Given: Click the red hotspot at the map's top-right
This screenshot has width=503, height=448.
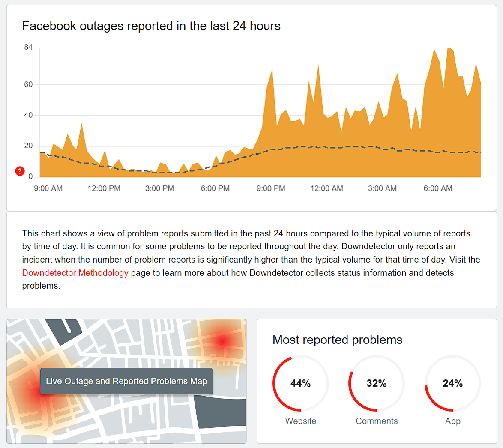Looking at the screenshot, I should [222, 341].
